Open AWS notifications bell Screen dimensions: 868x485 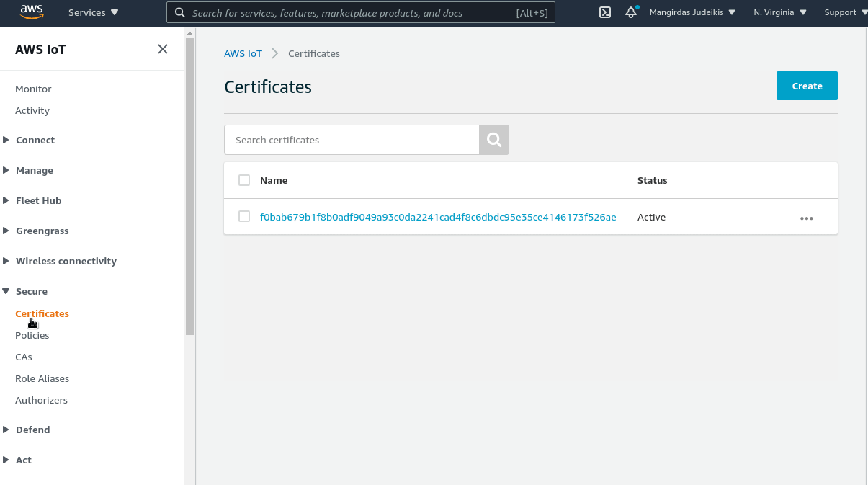click(630, 12)
